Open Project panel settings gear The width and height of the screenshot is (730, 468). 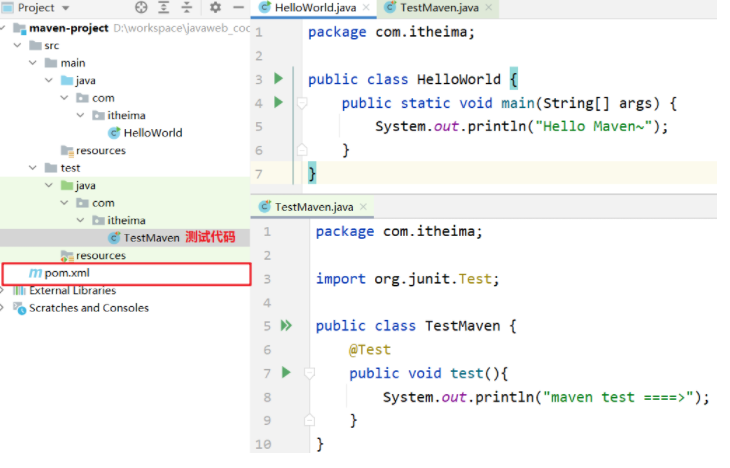tap(215, 7)
